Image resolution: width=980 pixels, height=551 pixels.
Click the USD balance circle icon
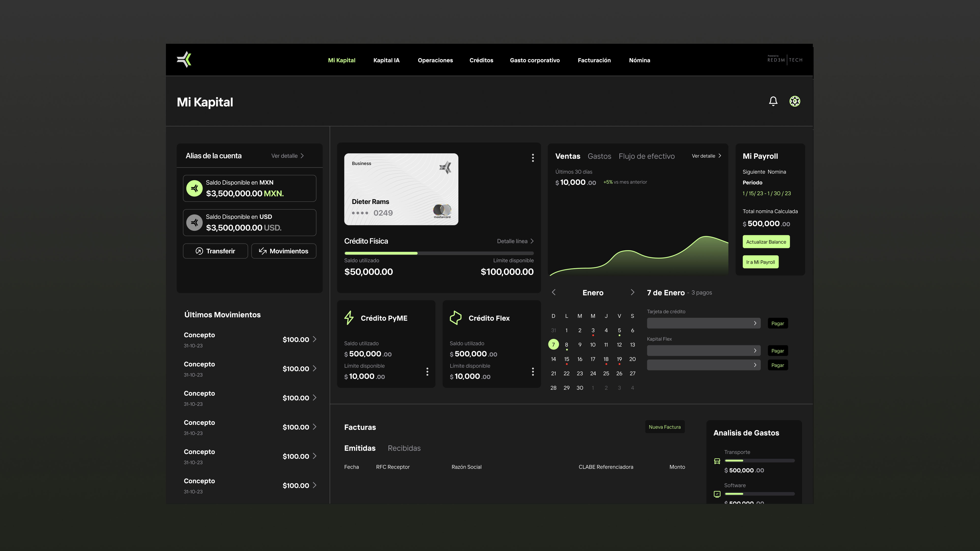coord(194,222)
